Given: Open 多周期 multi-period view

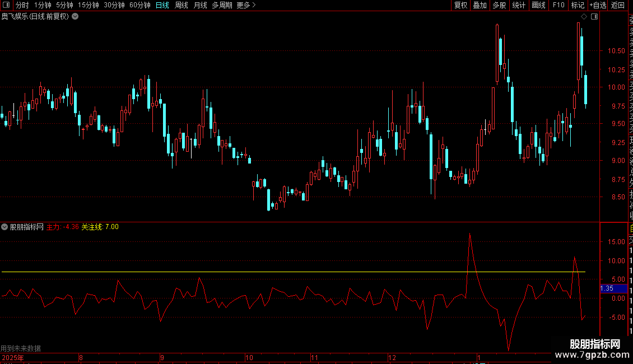Looking at the screenshot, I should pyautogui.click(x=222, y=5).
